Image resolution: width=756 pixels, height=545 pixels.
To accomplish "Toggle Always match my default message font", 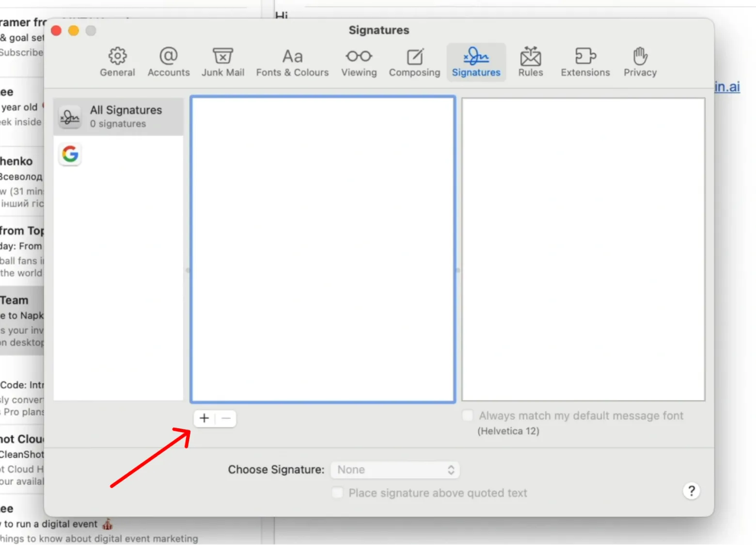I will (468, 416).
